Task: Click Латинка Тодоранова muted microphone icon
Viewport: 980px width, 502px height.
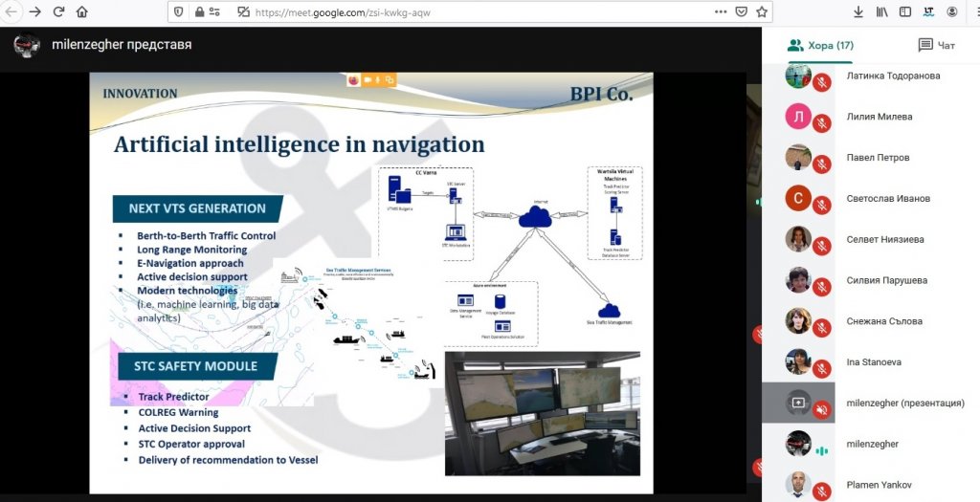Action: (822, 82)
